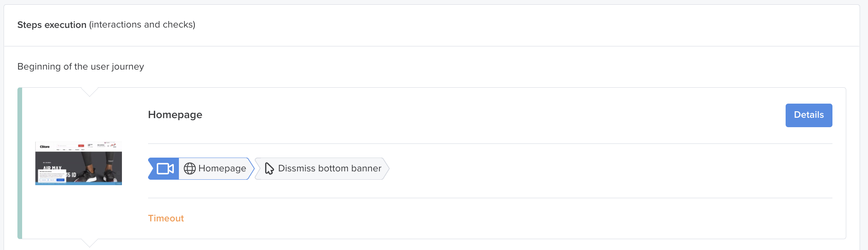Select the Homepage step chip label
Image resolution: width=868 pixels, height=250 pixels.
[x=222, y=168]
